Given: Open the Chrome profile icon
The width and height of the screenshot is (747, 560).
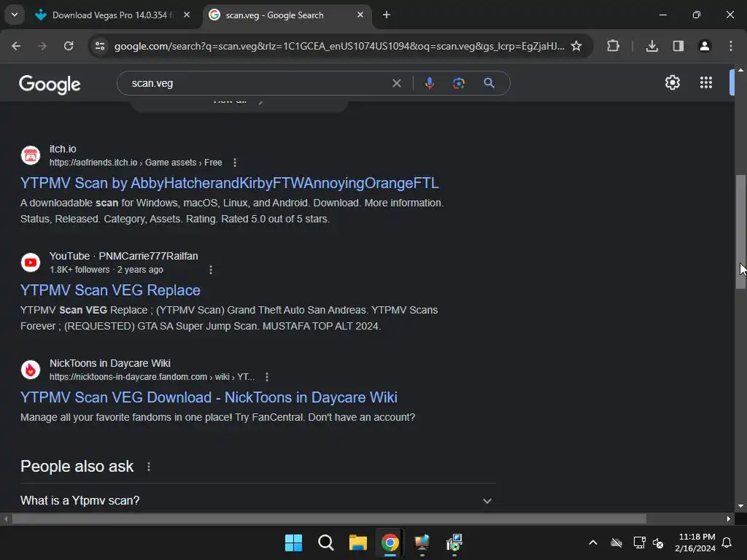Looking at the screenshot, I should [705, 46].
